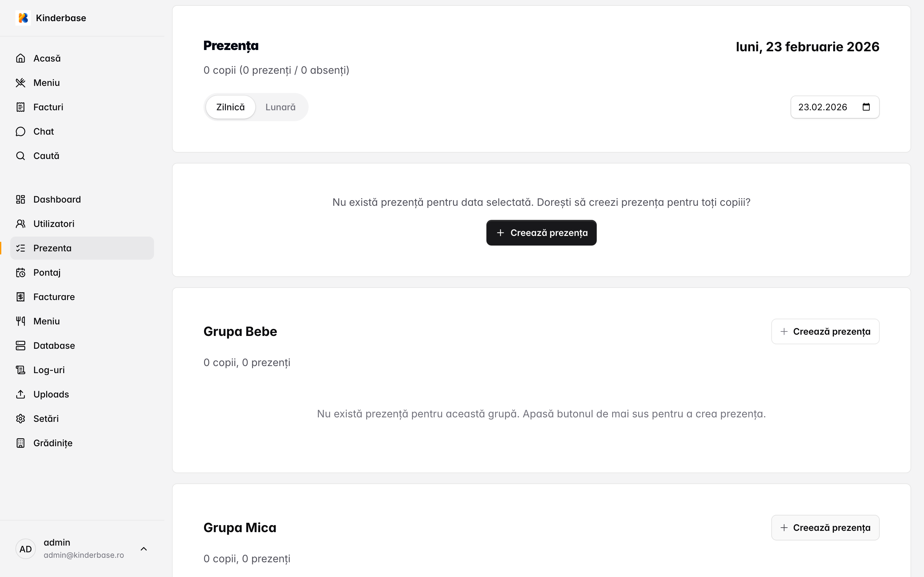The height and width of the screenshot is (577, 924).
Task: Click the Caută magnifier icon
Action: pos(21,156)
